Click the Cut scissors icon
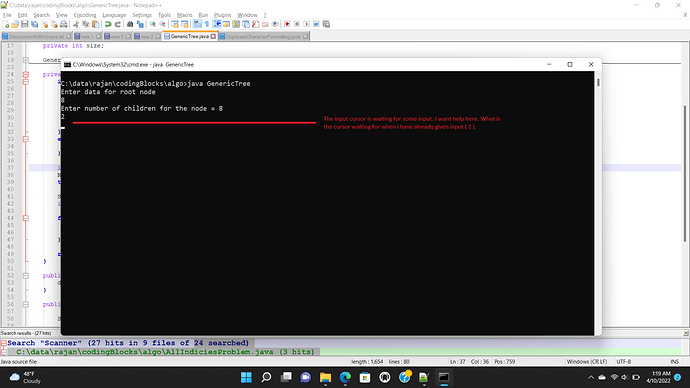690x388 pixels. pyautogui.click(x=76, y=24)
